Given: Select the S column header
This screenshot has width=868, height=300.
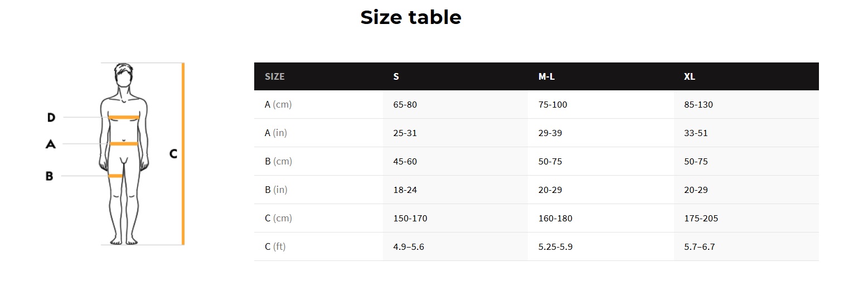Looking at the screenshot, I should coord(396,76).
